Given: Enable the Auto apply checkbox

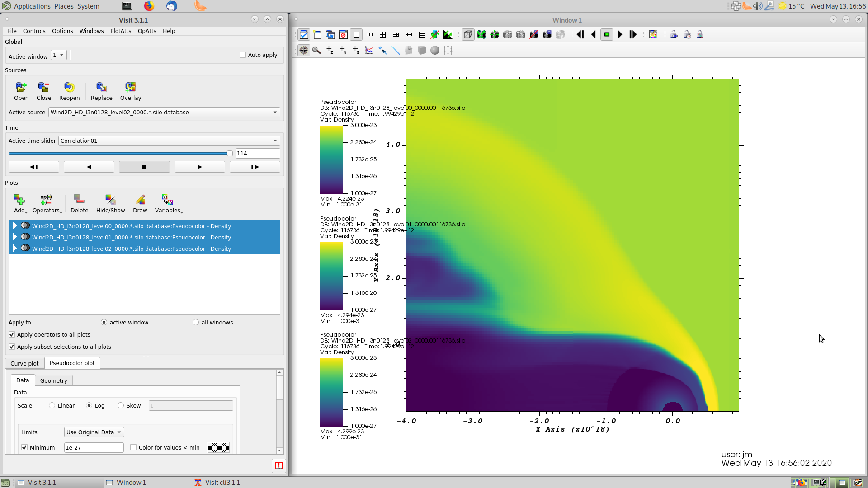Looking at the screenshot, I should click(243, 55).
